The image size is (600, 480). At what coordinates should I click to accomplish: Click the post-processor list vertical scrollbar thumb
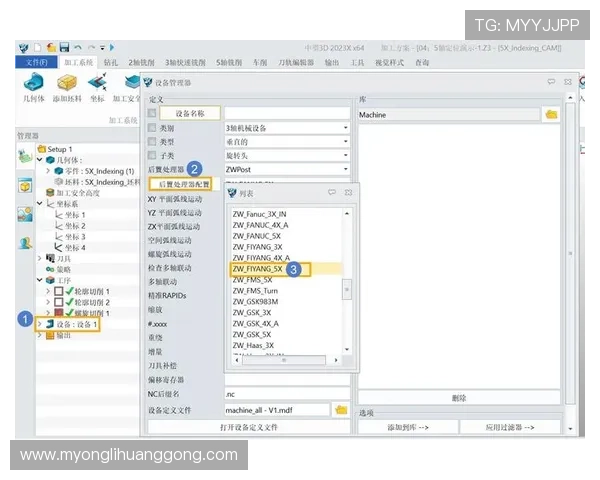(347, 289)
